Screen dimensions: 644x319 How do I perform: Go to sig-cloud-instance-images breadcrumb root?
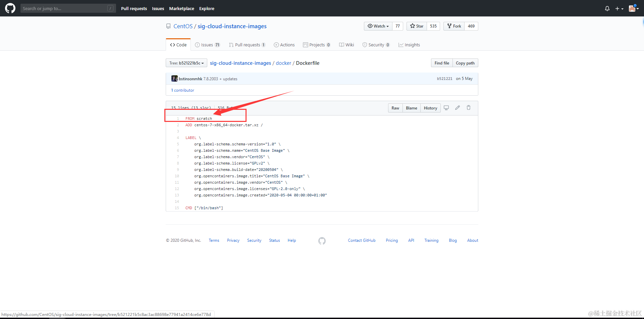pos(240,63)
